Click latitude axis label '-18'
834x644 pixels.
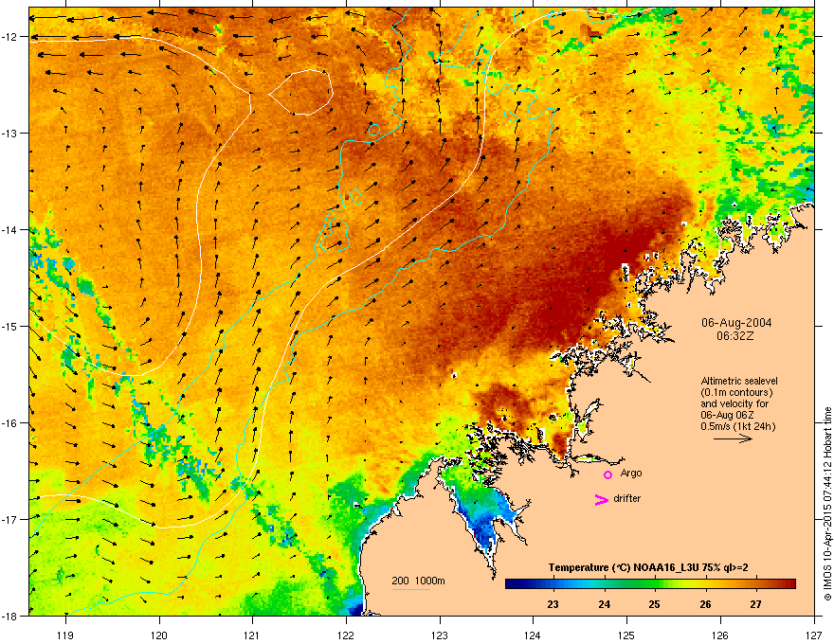click(x=10, y=616)
